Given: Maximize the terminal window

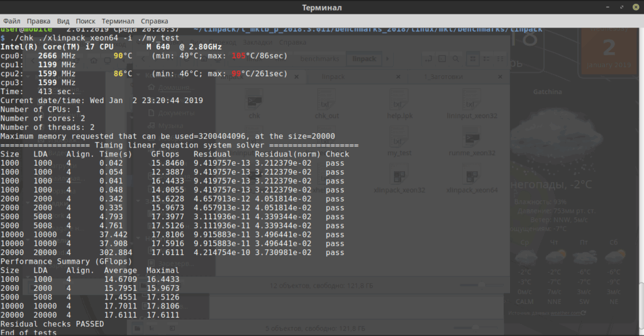Looking at the screenshot, I should coord(621,8).
